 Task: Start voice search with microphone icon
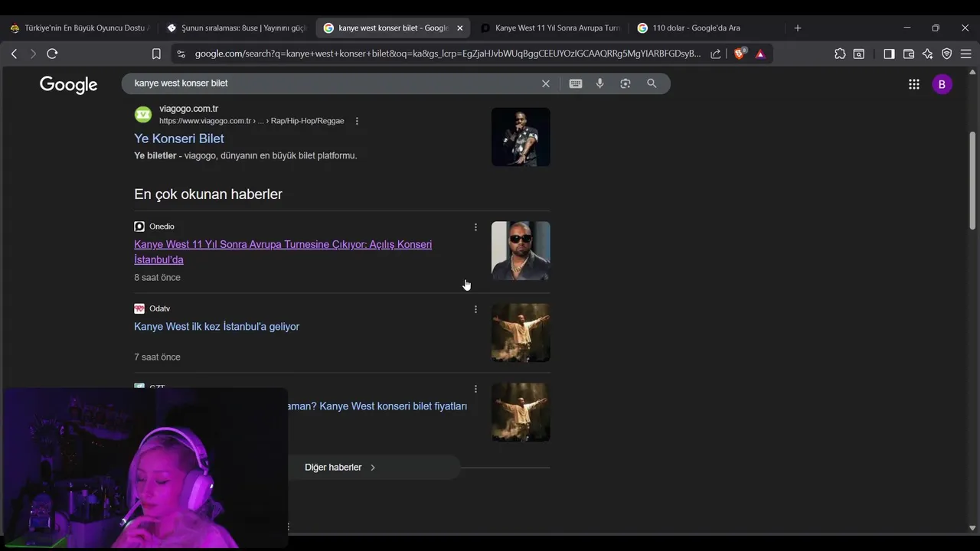pyautogui.click(x=600, y=83)
